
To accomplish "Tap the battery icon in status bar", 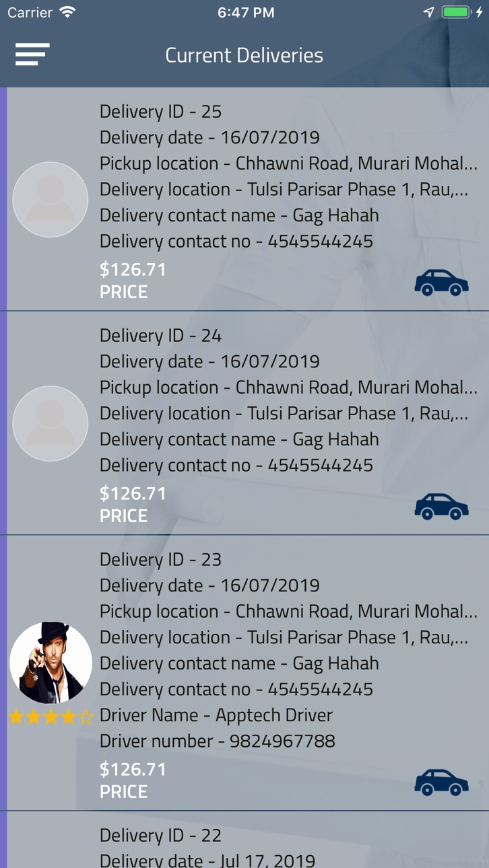I will tap(456, 12).
